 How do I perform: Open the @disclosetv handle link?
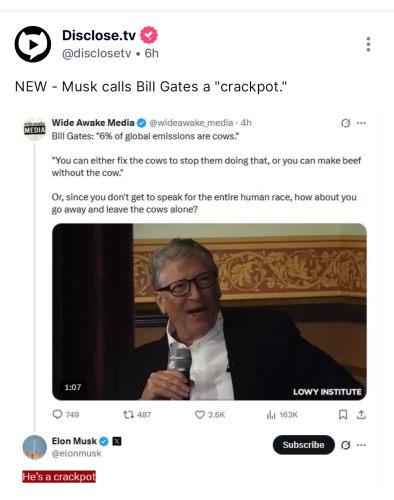97,53
